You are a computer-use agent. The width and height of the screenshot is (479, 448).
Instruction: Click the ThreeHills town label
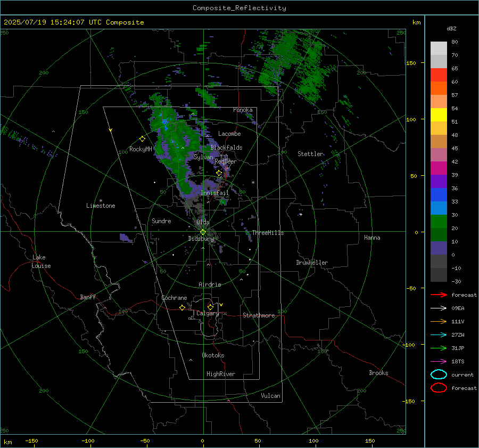268,233
